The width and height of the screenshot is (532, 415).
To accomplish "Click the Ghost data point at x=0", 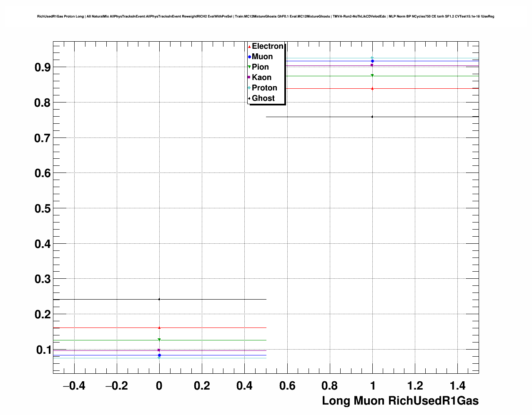I will click(x=159, y=299).
